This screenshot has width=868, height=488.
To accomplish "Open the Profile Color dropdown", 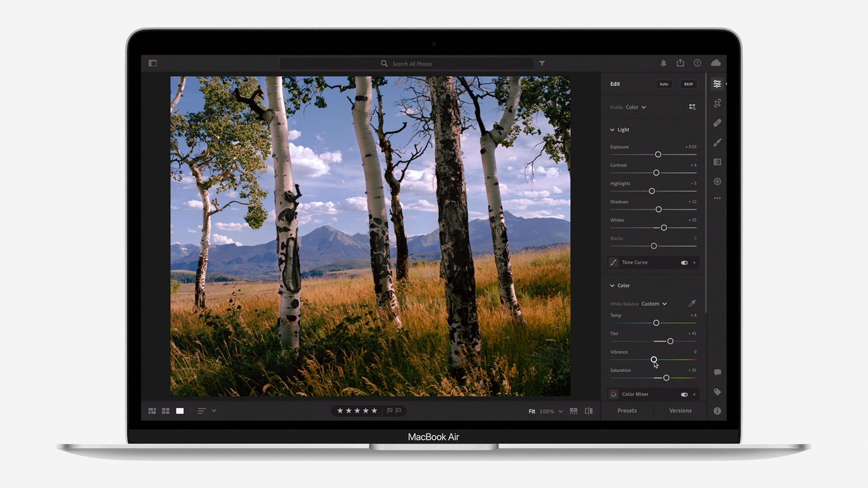I will [636, 108].
